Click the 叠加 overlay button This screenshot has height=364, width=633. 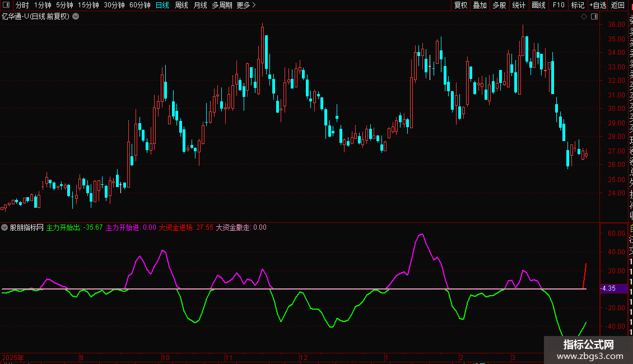point(480,5)
